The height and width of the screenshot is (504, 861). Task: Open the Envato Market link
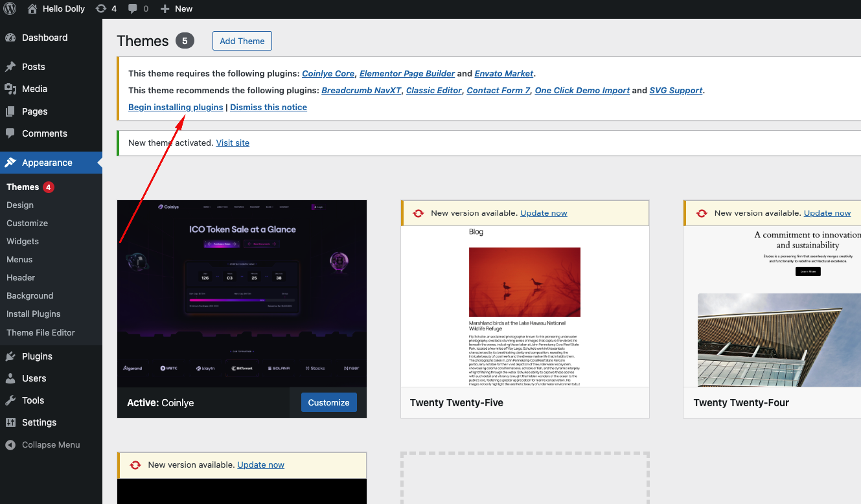coord(504,73)
